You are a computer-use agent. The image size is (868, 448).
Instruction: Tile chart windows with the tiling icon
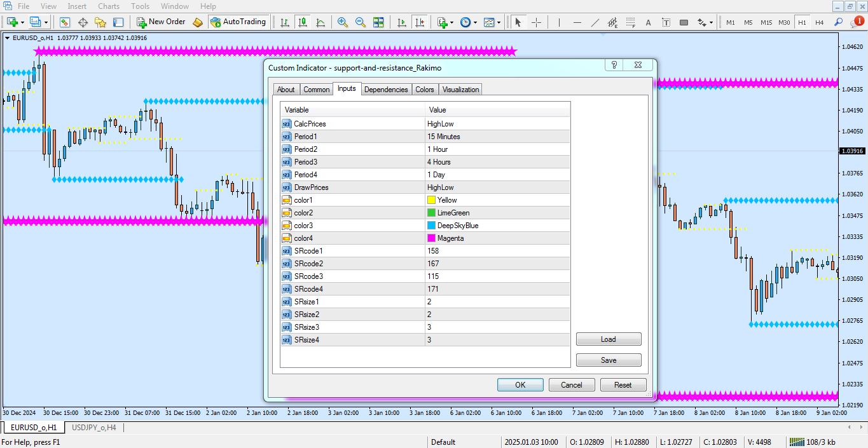379,22
